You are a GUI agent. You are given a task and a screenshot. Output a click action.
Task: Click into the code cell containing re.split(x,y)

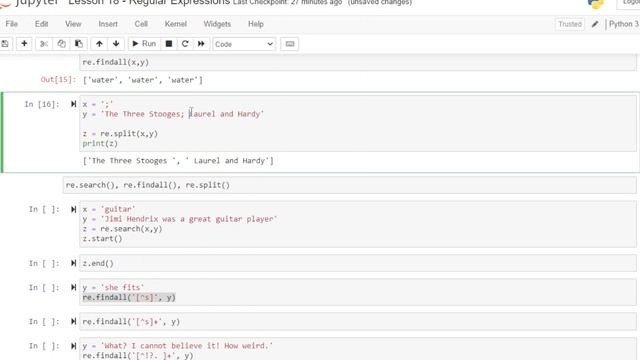pos(358,124)
